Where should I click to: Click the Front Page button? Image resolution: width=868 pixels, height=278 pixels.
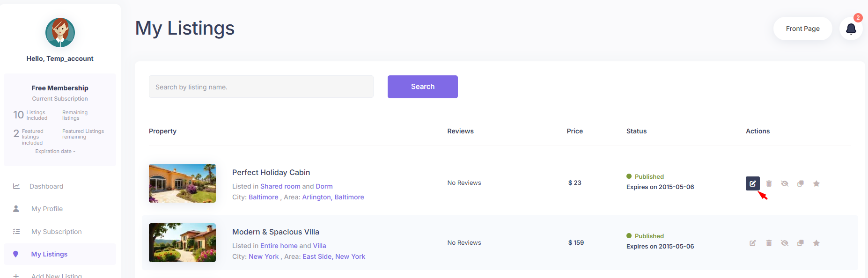click(802, 29)
